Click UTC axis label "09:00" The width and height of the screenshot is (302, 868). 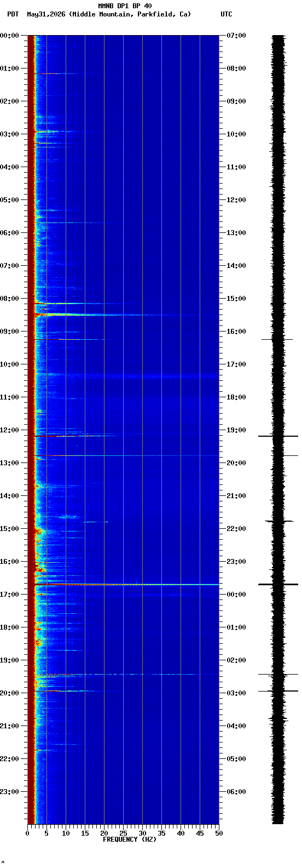tap(236, 101)
